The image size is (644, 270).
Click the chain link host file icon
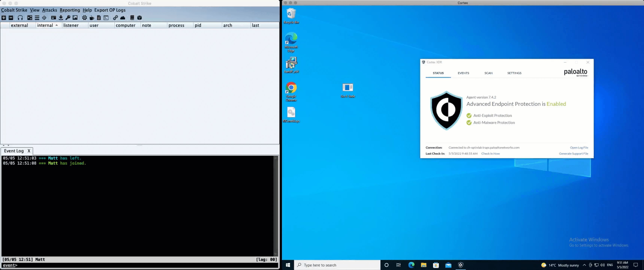point(116,18)
